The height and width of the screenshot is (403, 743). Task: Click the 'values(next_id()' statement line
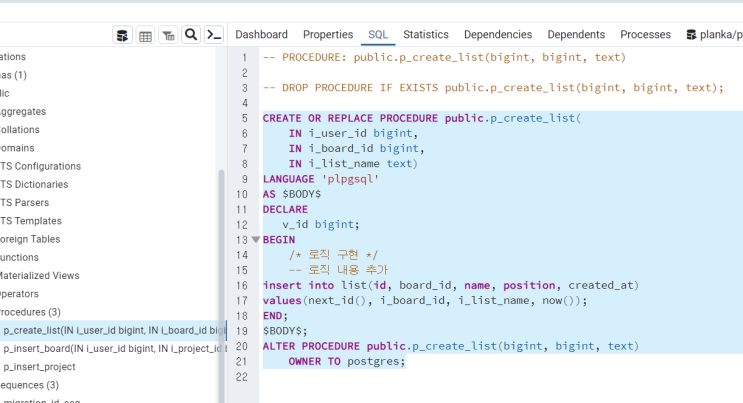point(425,300)
